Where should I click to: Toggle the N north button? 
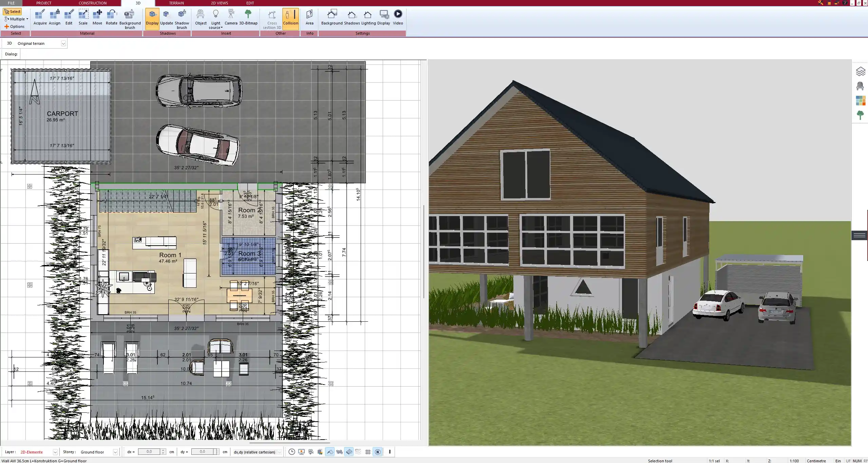pyautogui.click(x=377, y=452)
